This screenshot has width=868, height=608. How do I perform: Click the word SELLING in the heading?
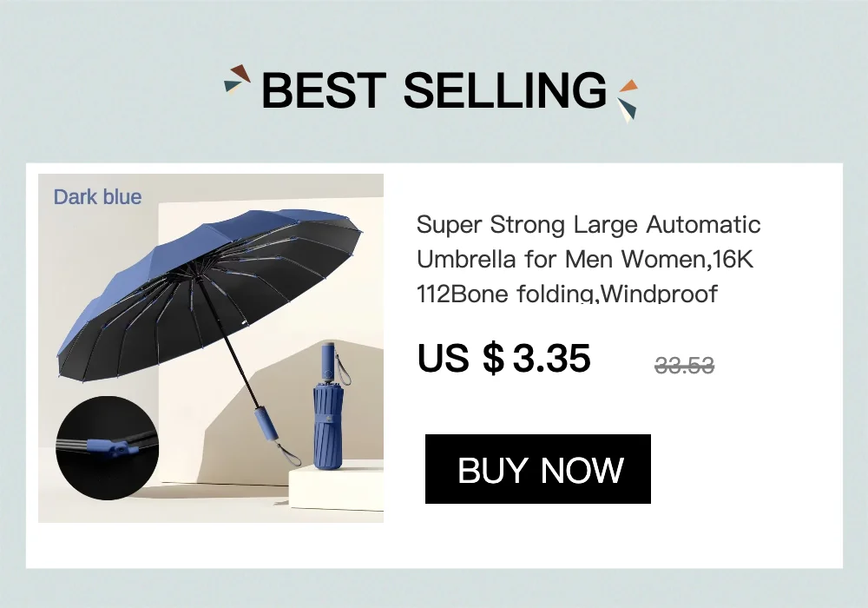pyautogui.click(x=505, y=89)
